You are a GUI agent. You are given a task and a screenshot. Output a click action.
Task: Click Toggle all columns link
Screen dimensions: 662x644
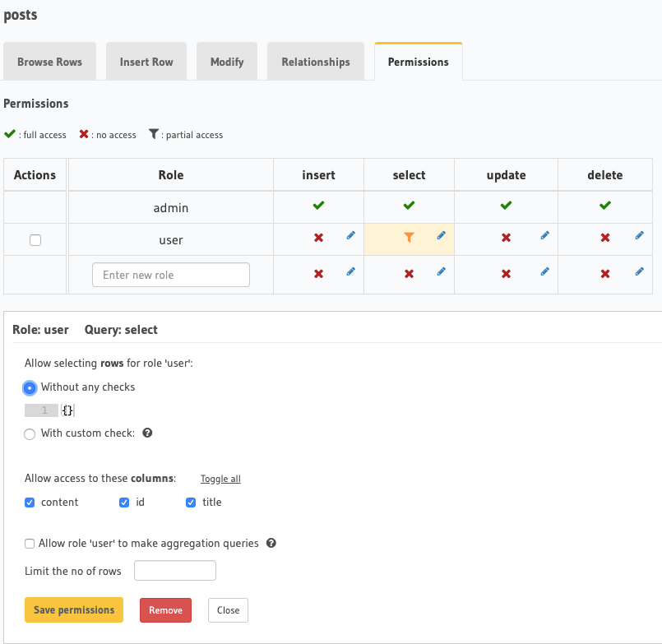220,479
